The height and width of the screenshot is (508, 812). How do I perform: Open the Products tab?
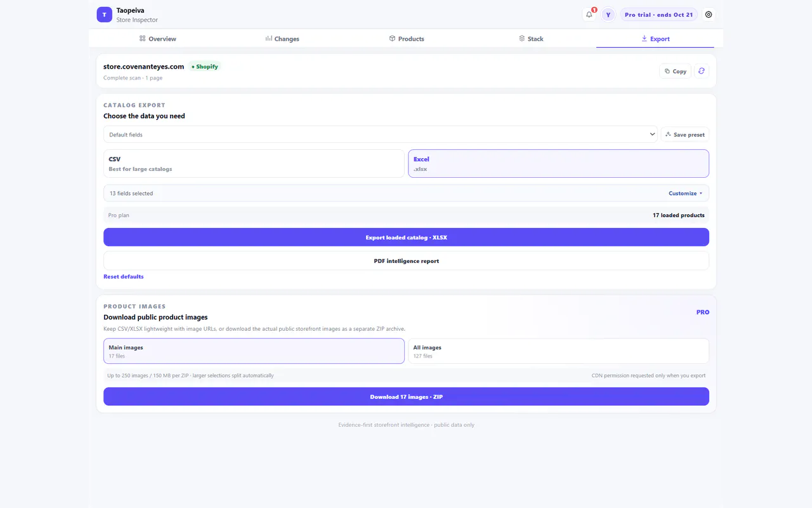point(407,39)
